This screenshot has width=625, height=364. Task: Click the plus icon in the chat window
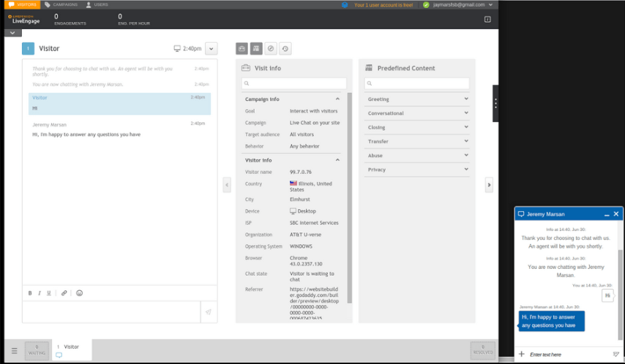pyautogui.click(x=521, y=354)
